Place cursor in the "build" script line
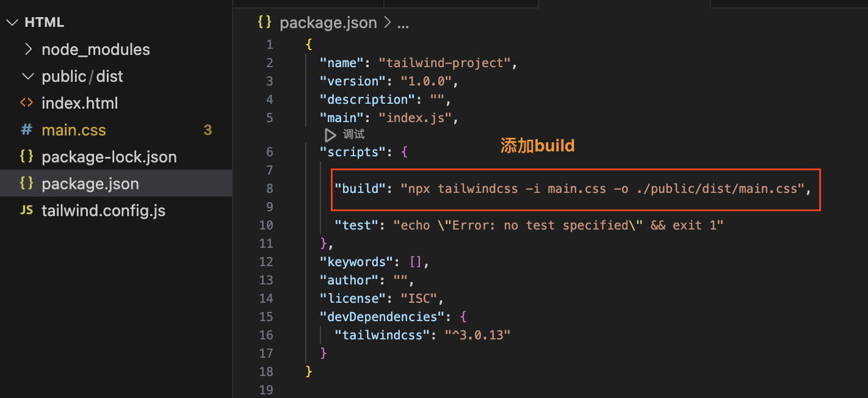Image resolution: width=868 pixels, height=398 pixels. 573,189
